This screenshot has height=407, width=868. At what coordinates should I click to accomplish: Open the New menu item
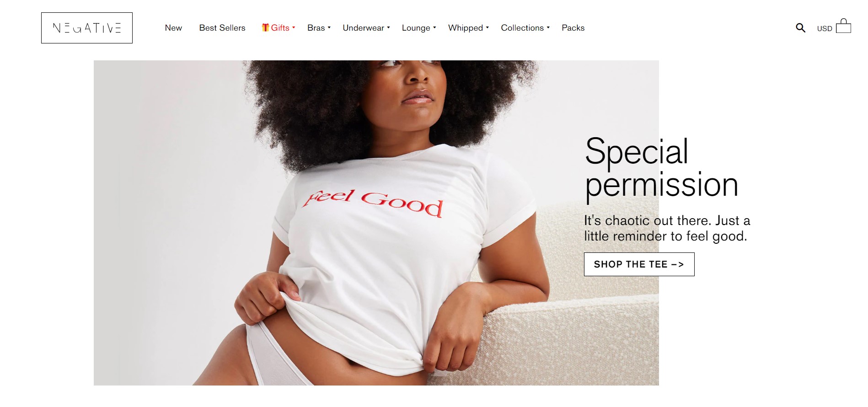pos(173,28)
